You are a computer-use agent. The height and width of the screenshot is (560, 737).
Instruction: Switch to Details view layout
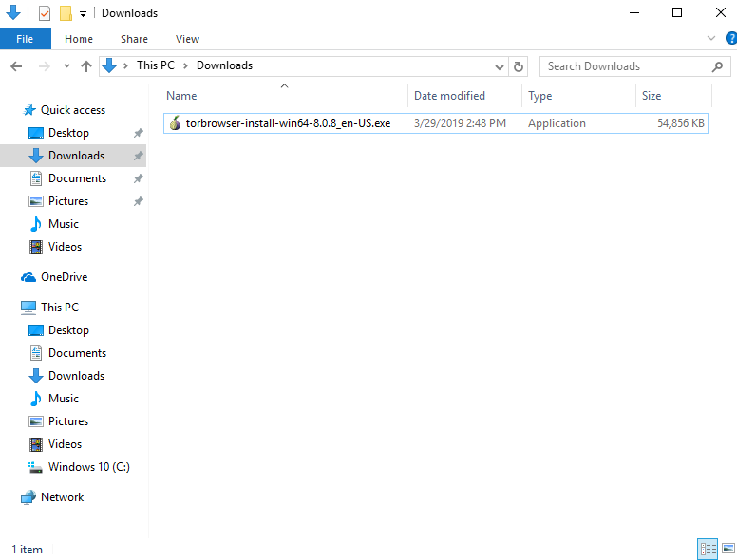click(708, 549)
